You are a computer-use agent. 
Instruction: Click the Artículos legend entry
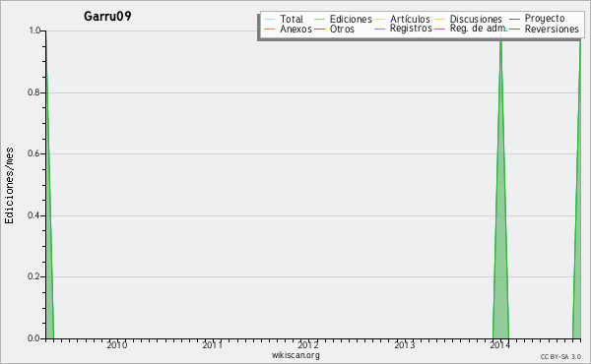click(x=410, y=19)
